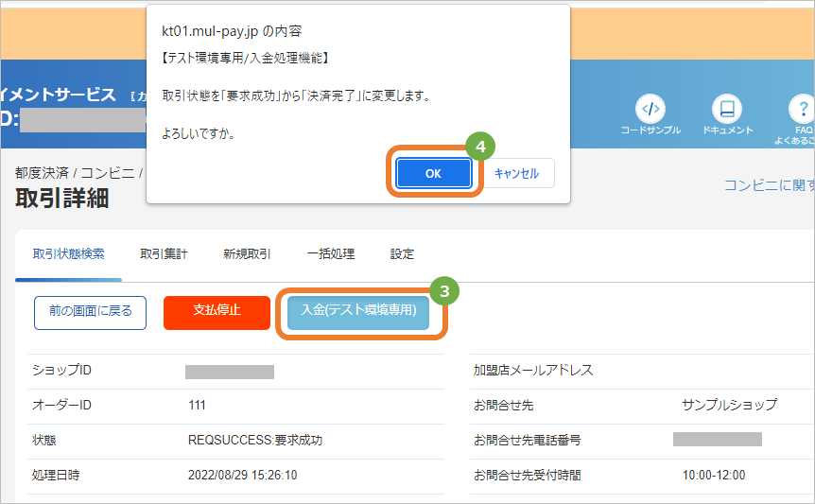Select the timestamp 2022/08/29 15:26:10
Image resolution: width=815 pixels, height=504 pixels.
(243, 475)
